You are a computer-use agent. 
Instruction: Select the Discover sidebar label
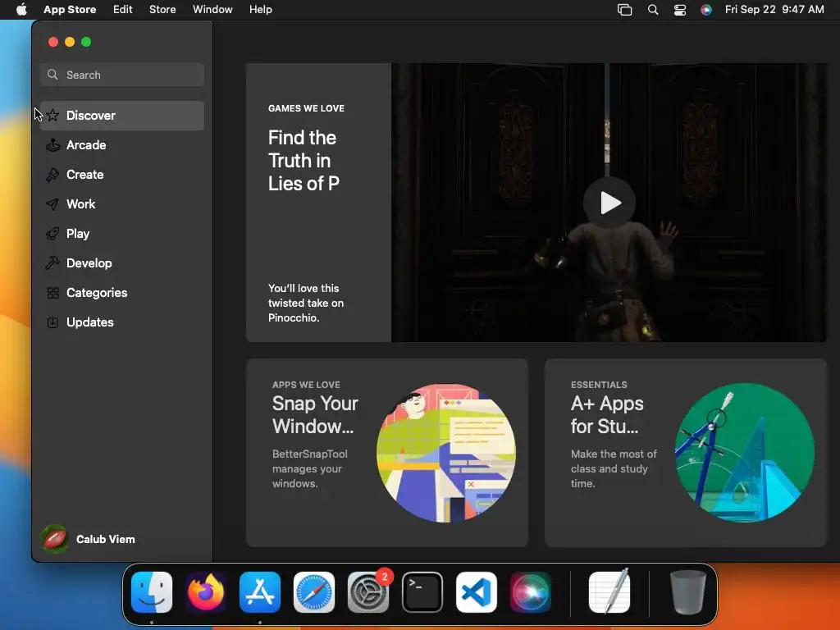pyautogui.click(x=90, y=115)
